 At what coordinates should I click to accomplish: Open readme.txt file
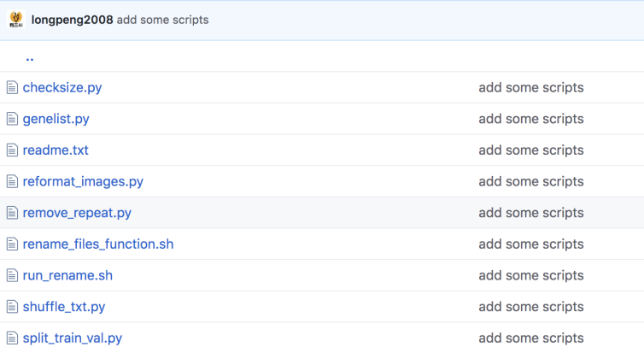56,150
